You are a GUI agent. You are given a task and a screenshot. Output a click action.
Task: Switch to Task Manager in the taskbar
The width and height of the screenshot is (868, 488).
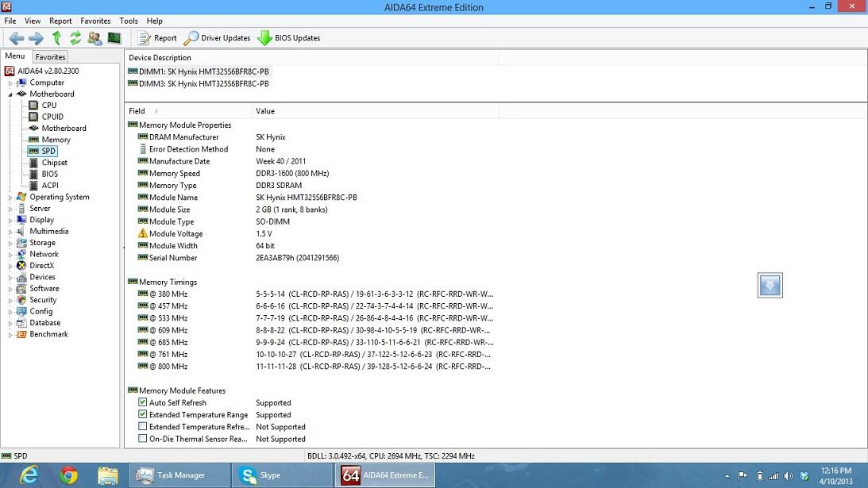coord(179,475)
